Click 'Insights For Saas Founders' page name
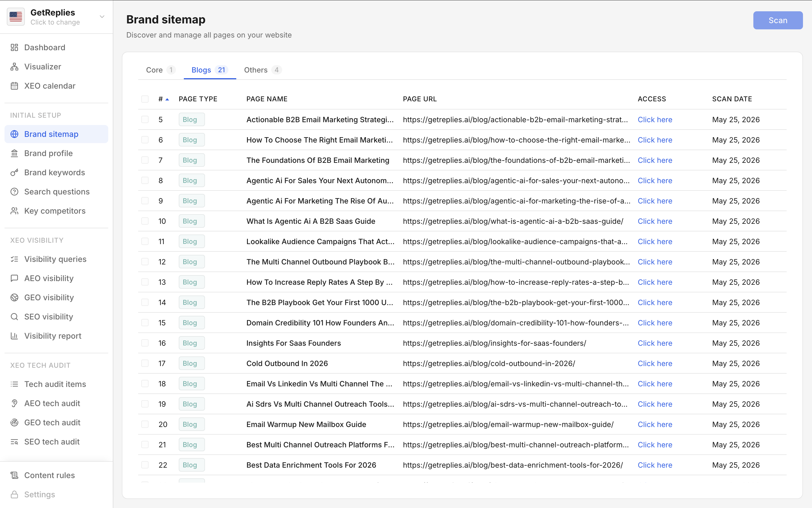 [294, 343]
